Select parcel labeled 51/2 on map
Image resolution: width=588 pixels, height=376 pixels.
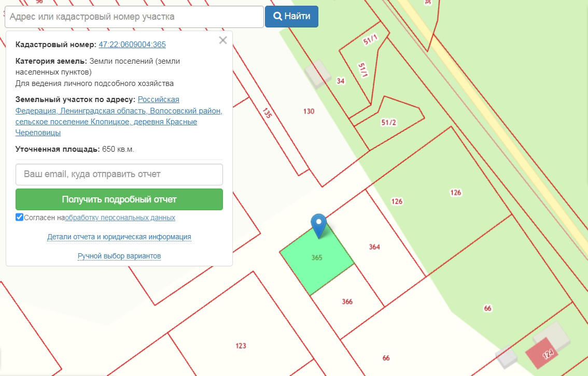point(388,123)
